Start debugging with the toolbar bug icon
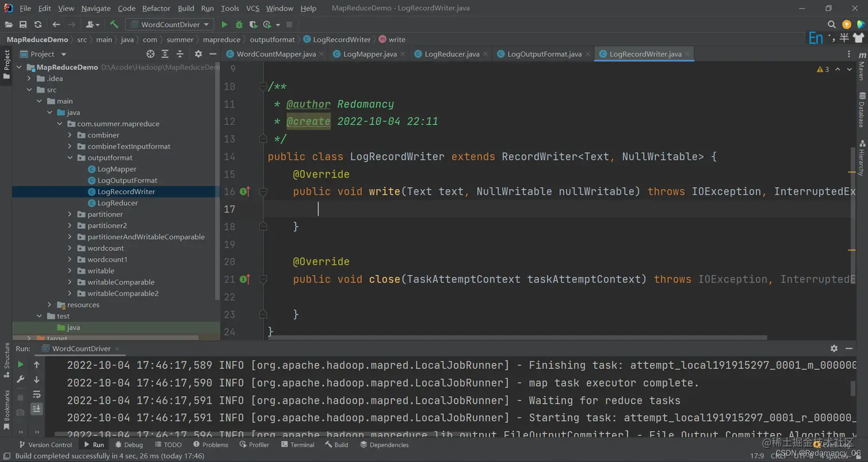Image resolution: width=868 pixels, height=462 pixels. point(239,25)
